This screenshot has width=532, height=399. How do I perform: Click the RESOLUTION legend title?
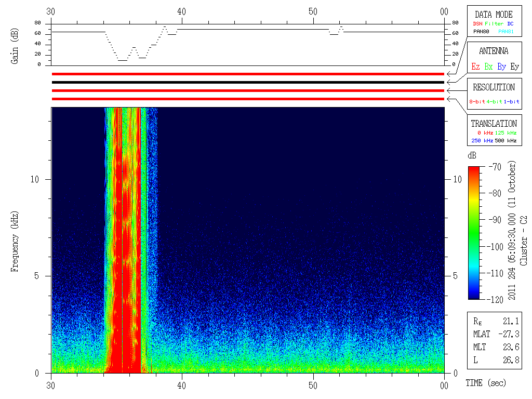(494, 87)
